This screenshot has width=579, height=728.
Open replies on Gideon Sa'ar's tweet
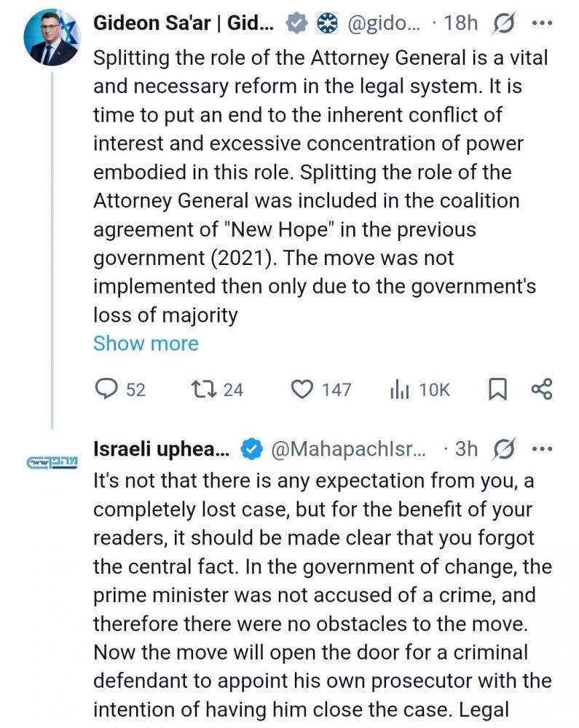tap(108, 389)
